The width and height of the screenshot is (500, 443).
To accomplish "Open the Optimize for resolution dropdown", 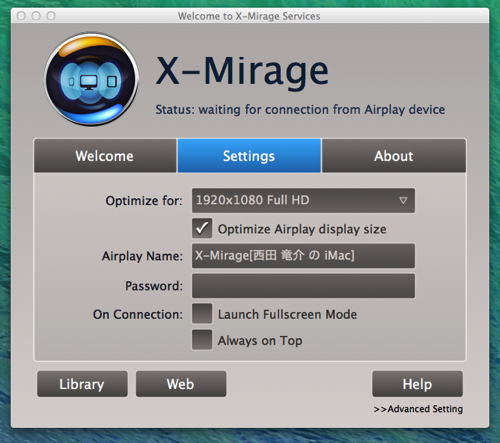I will pos(303,200).
